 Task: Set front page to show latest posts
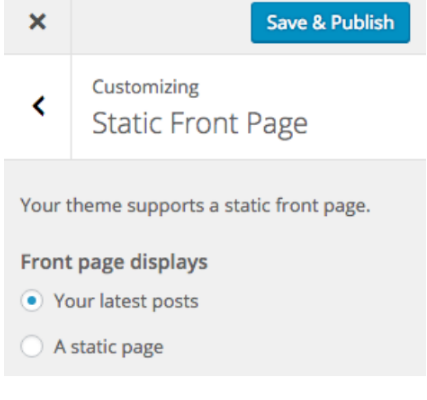pyautogui.click(x=32, y=301)
